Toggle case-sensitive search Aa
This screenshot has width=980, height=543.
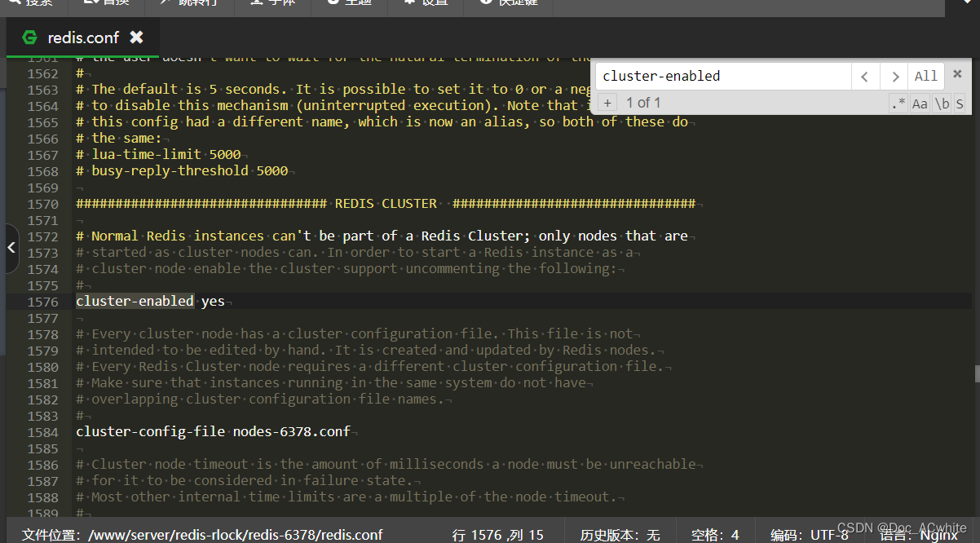(920, 104)
